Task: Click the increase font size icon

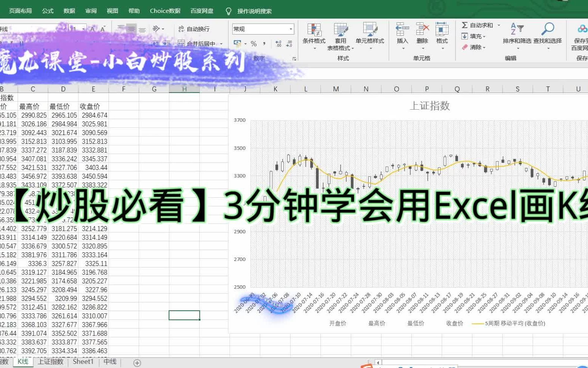Action: point(93,29)
